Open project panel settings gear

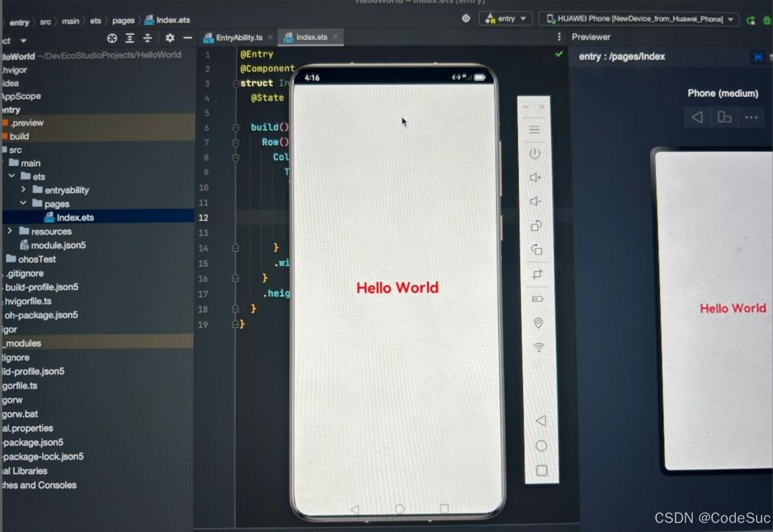click(x=170, y=38)
